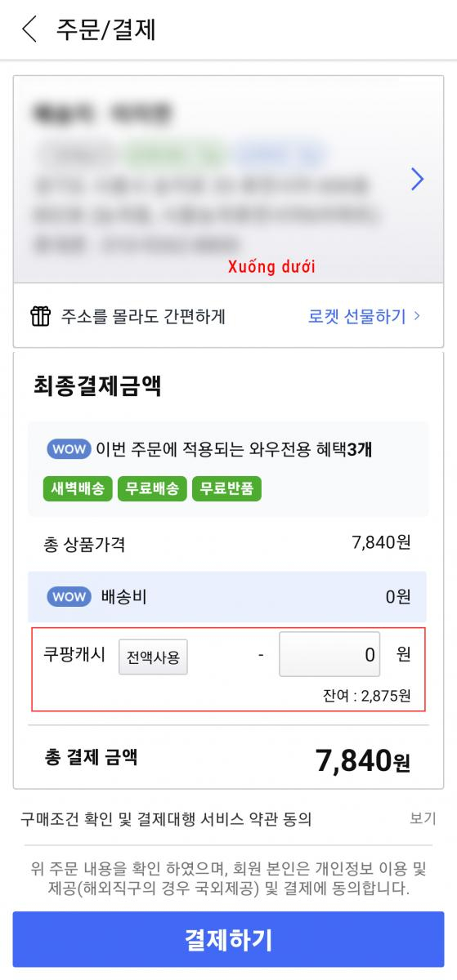Select the 무료배송 benefit tag

(x=153, y=488)
